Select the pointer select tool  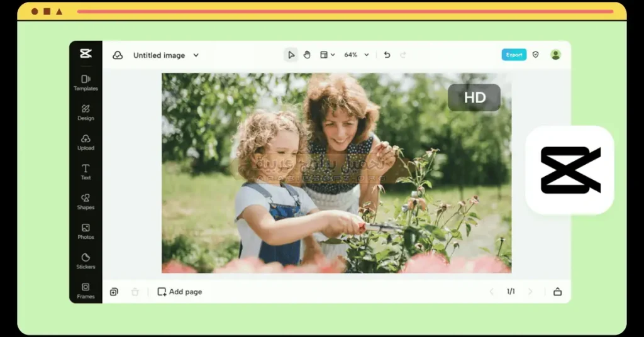[291, 55]
